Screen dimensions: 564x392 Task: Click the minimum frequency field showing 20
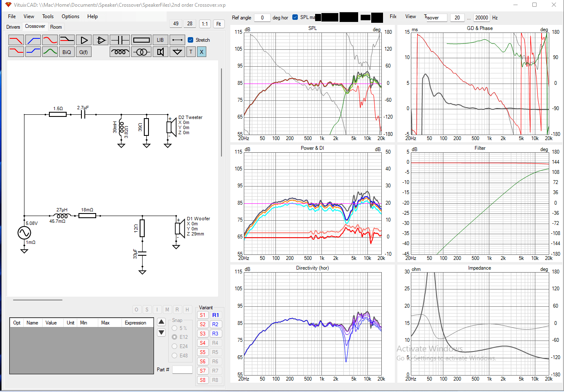457,18
